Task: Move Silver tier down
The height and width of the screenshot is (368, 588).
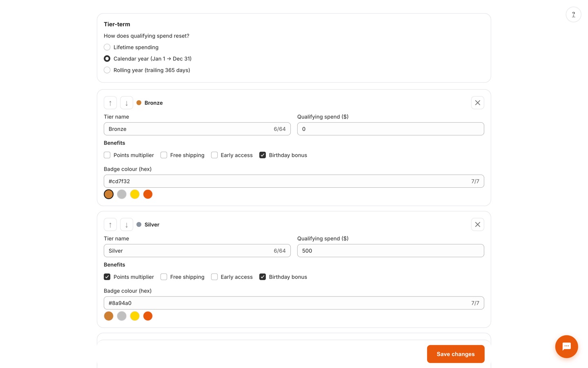Action: (x=127, y=224)
